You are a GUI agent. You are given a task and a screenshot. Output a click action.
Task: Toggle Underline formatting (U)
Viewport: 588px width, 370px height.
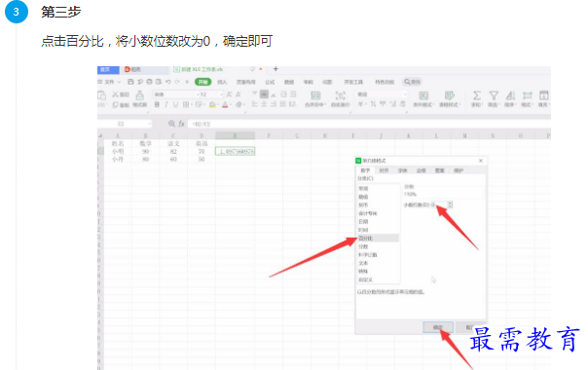175,105
